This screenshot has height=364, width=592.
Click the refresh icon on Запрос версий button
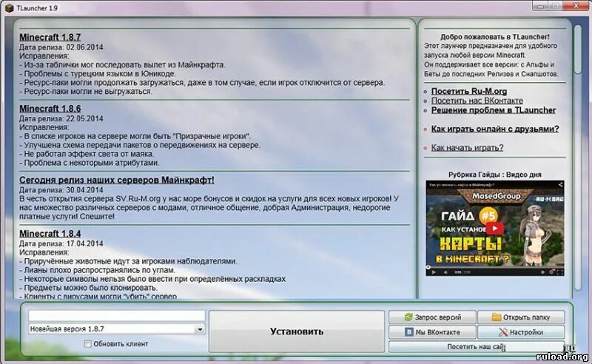click(408, 317)
